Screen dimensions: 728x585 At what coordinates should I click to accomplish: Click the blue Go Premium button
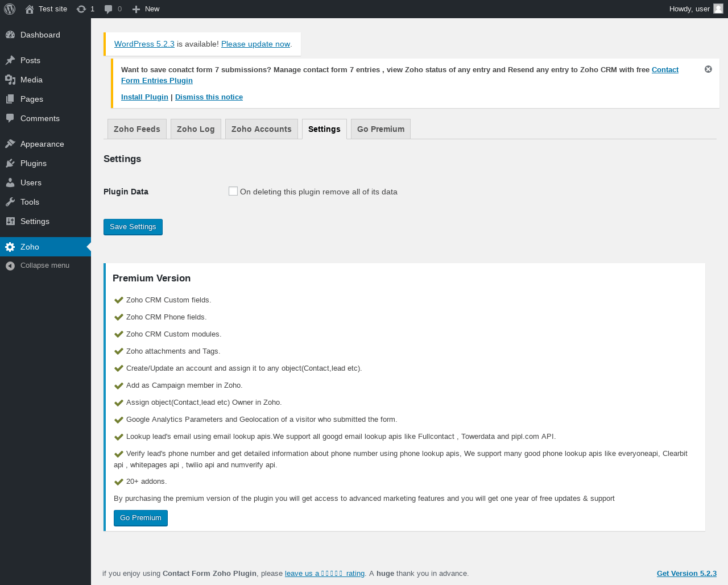pos(140,518)
